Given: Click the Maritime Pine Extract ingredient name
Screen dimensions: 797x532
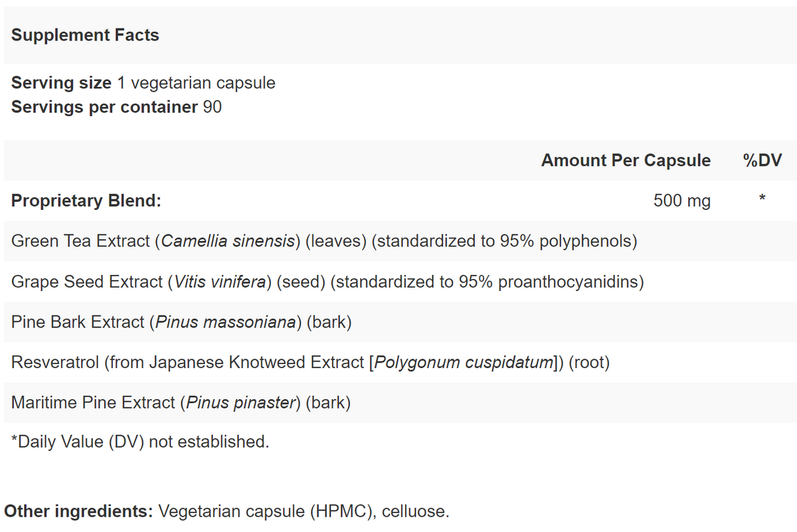Looking at the screenshot, I should point(93,403).
